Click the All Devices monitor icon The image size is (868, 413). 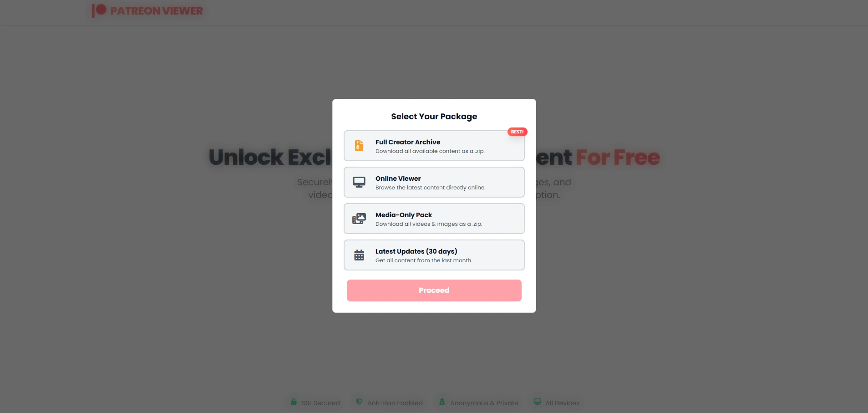click(x=537, y=402)
